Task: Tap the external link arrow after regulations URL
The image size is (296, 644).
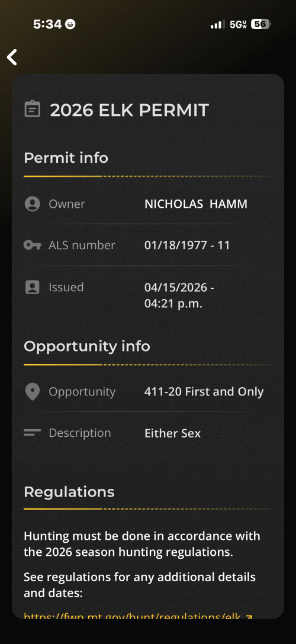Action: click(248, 616)
